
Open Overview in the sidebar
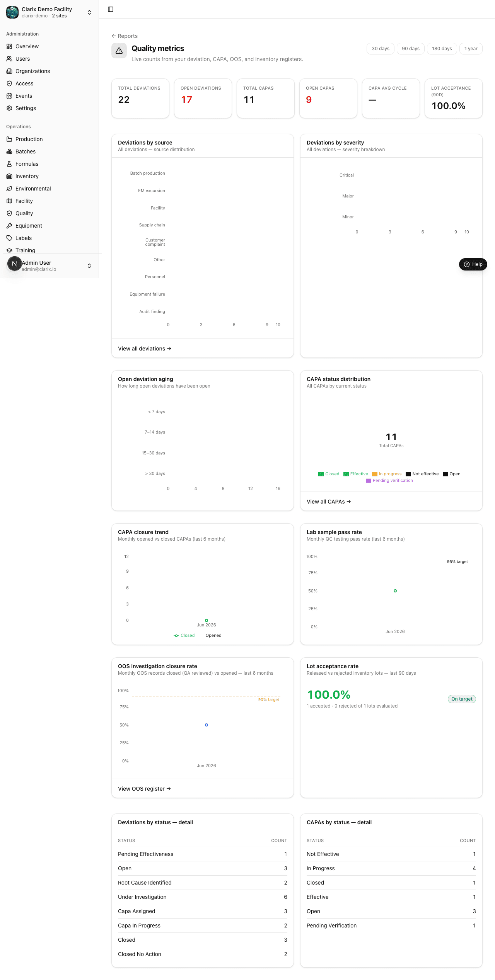click(49, 46)
